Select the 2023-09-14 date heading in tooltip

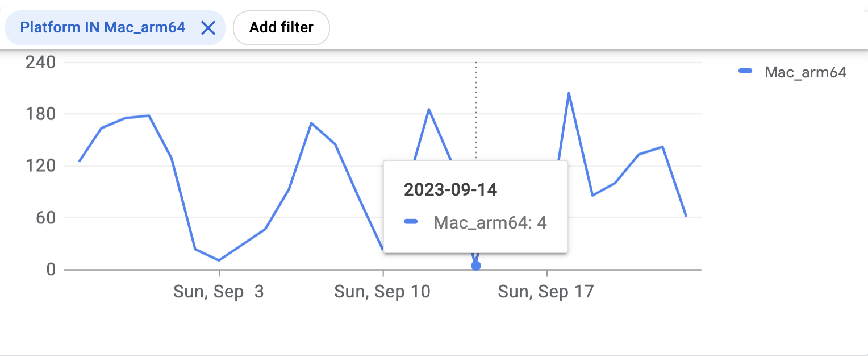[450, 190]
